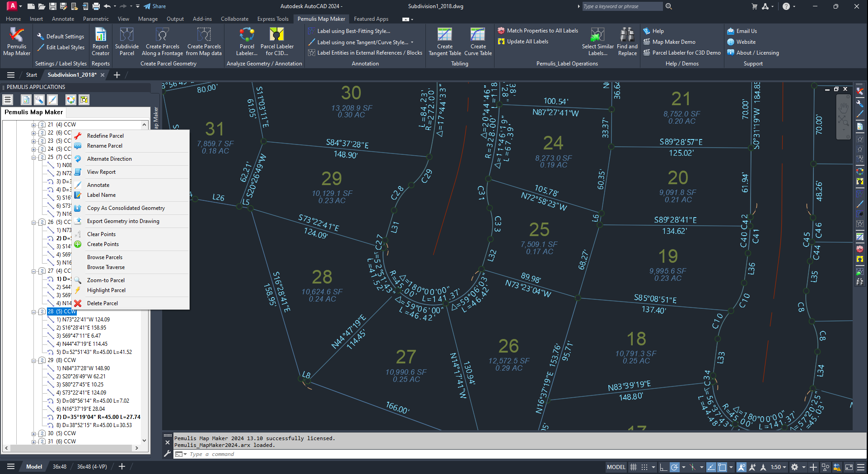Collapse parcel 29 (8) CCW tree node
Image resolution: width=868 pixels, height=474 pixels.
point(33,360)
